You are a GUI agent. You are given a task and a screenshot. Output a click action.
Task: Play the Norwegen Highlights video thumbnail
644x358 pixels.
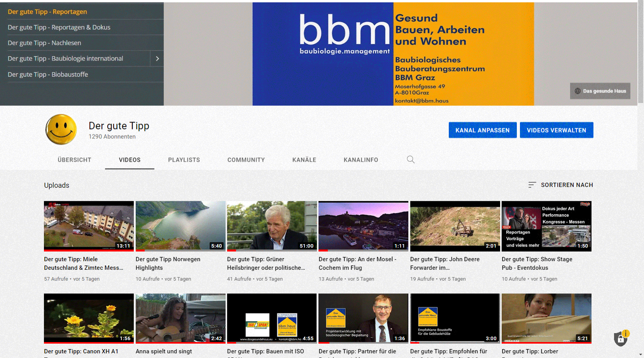[180, 226]
